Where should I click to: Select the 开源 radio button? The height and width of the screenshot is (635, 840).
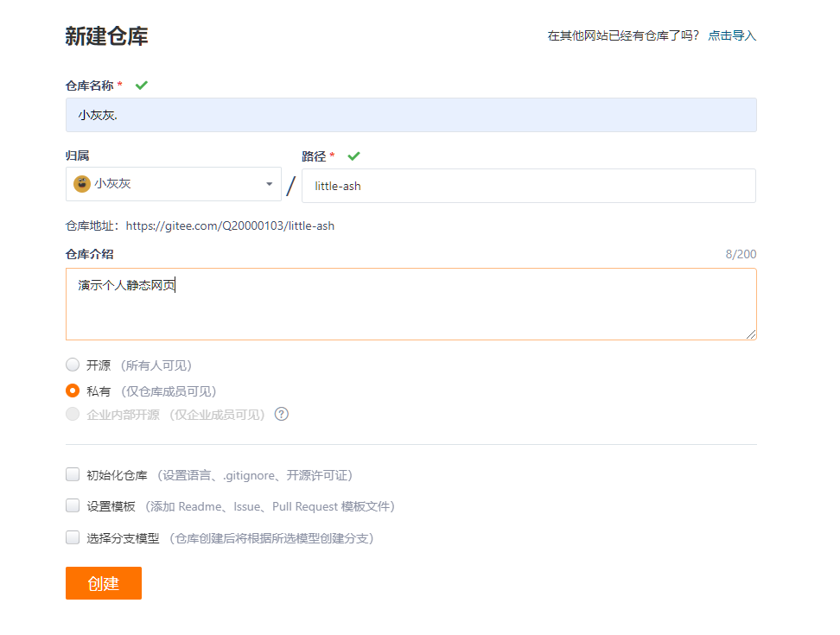click(73, 364)
